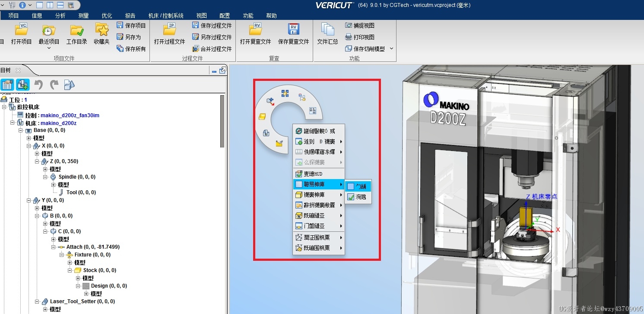Expand the Laser_Tool_Setter (0, 0, 0) node
This screenshot has width=644, height=314.
point(38,301)
